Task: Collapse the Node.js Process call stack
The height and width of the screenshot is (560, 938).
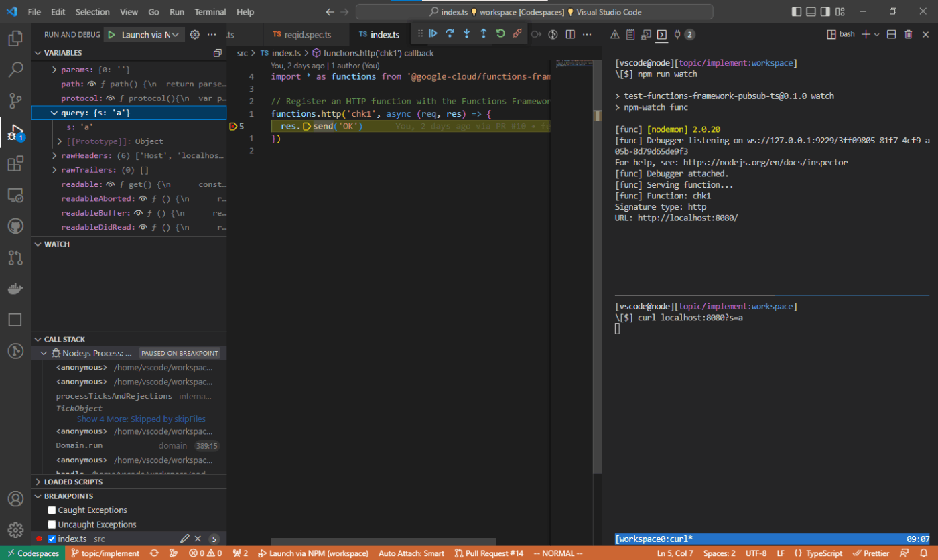Action: 44,353
